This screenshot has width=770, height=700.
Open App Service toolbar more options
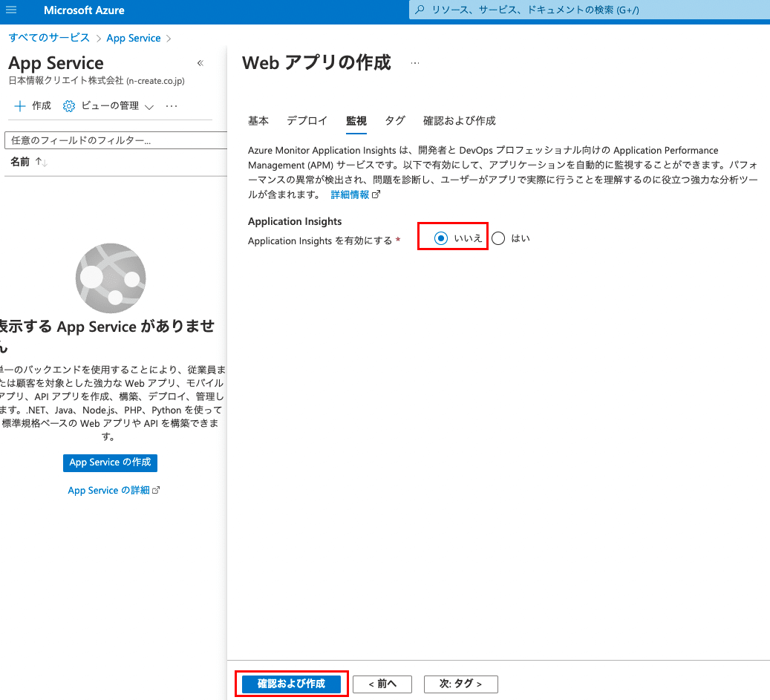click(172, 106)
